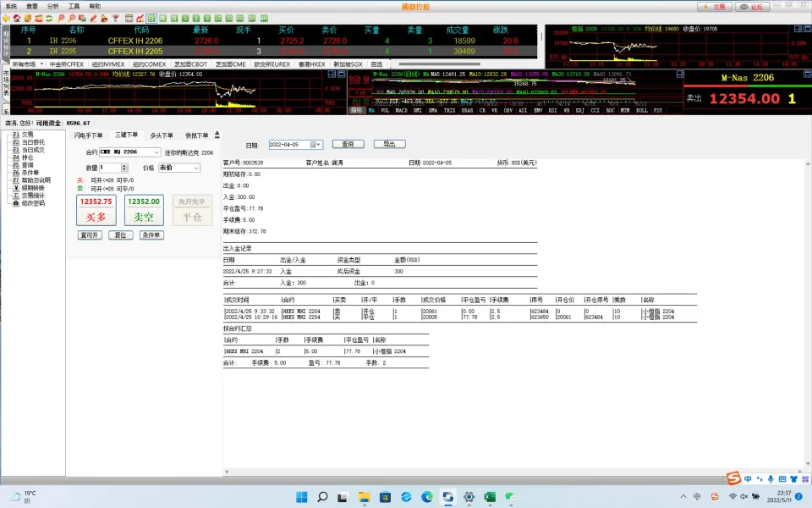
Task: Select the 香港HKEX market tab
Action: tap(310, 63)
